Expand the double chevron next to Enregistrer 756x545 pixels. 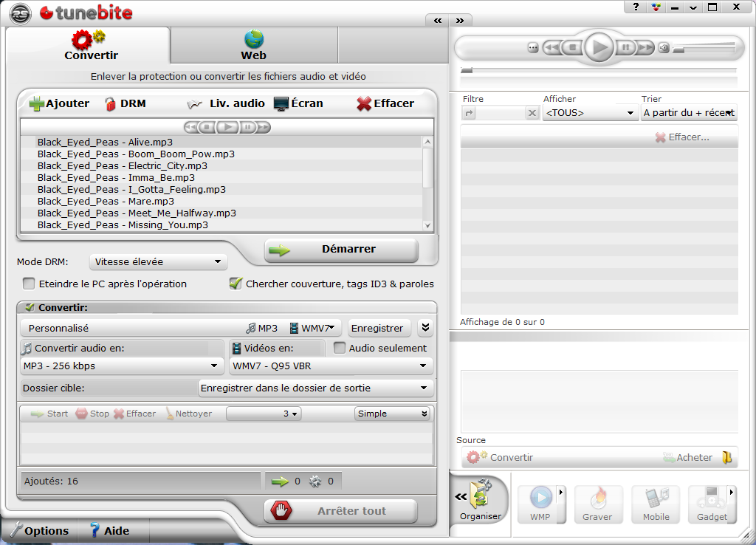point(425,328)
